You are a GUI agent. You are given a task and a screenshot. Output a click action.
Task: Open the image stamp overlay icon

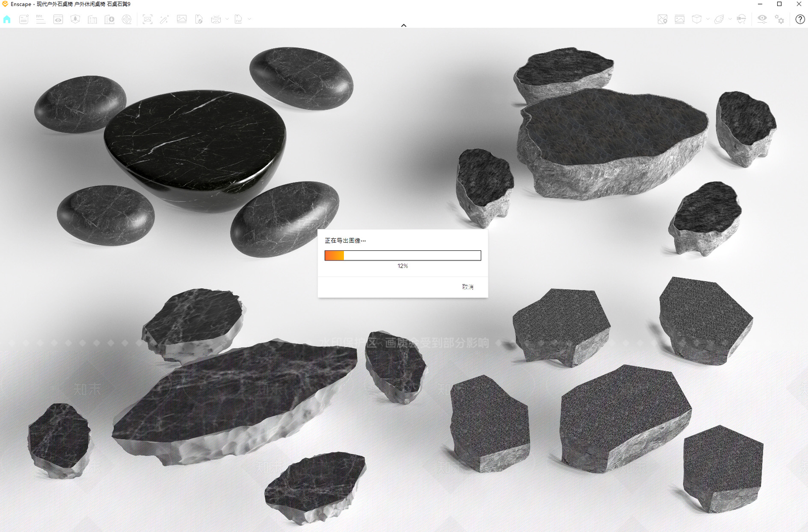680,19
